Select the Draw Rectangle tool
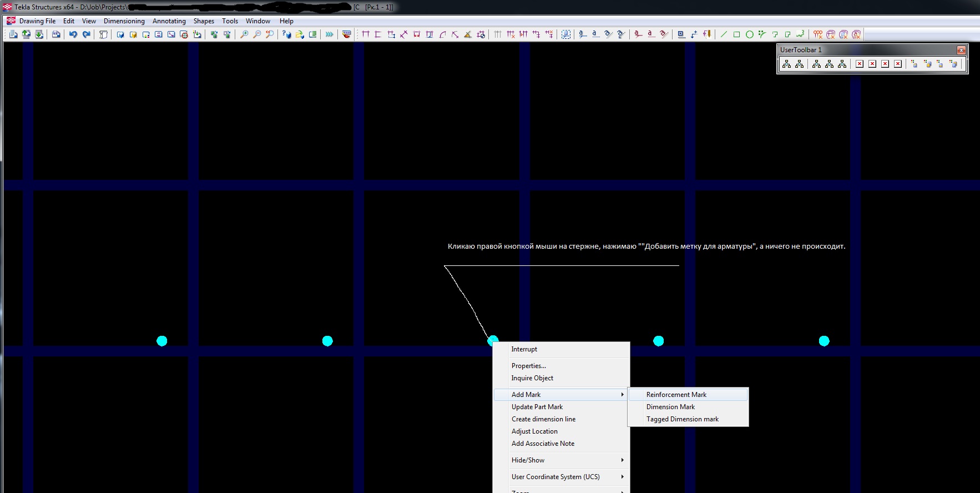 [x=736, y=34]
